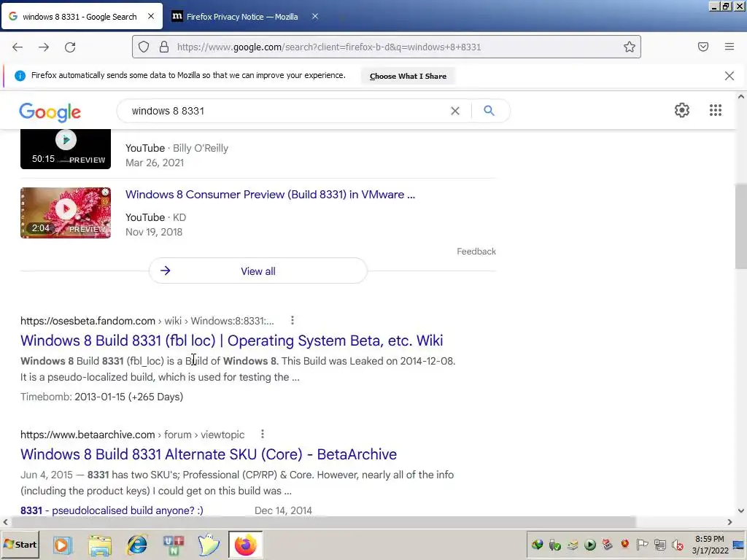Open the UN tiles app in taskbar

tap(174, 545)
